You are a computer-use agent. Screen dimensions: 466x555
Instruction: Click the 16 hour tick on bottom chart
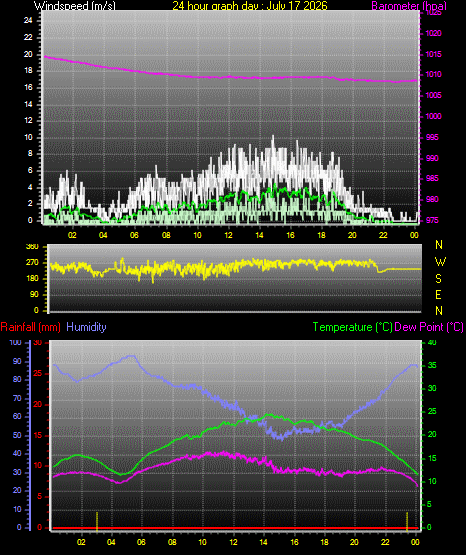pyautogui.click(x=294, y=542)
